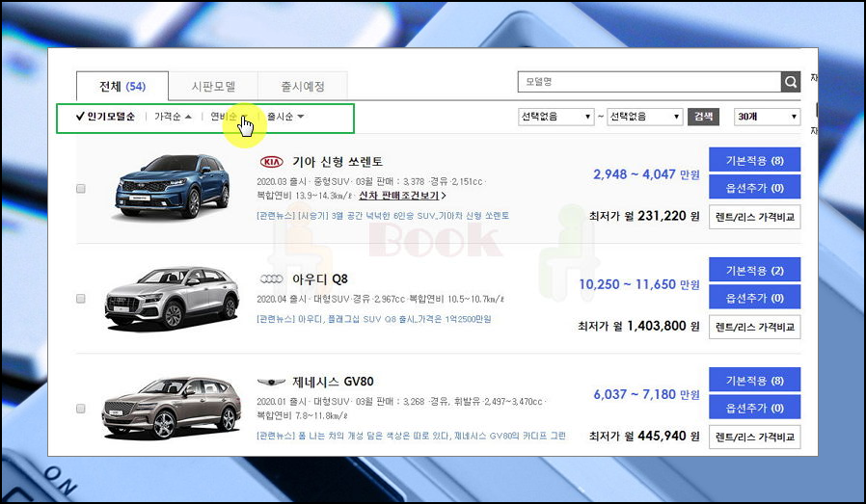Open the 아우디 Q8 model title
Image resolution: width=866 pixels, height=504 pixels.
coord(320,279)
